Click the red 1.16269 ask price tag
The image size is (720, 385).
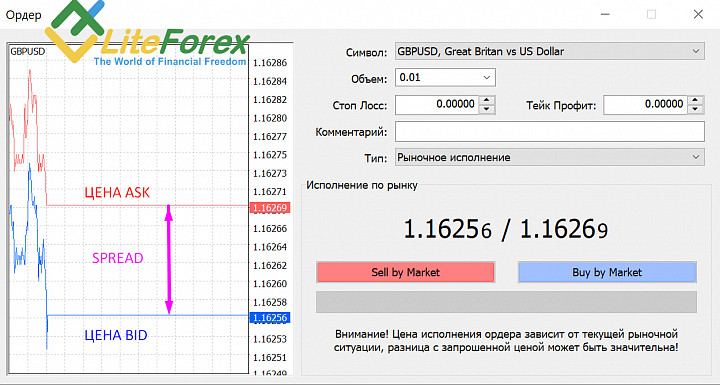coord(270,208)
